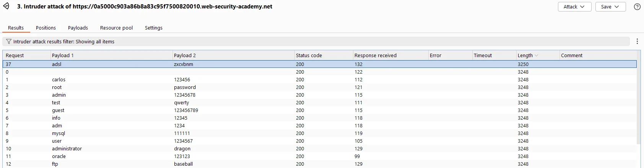The image size is (644, 168).
Task: Switch to the Payloads tab
Action: click(78, 28)
